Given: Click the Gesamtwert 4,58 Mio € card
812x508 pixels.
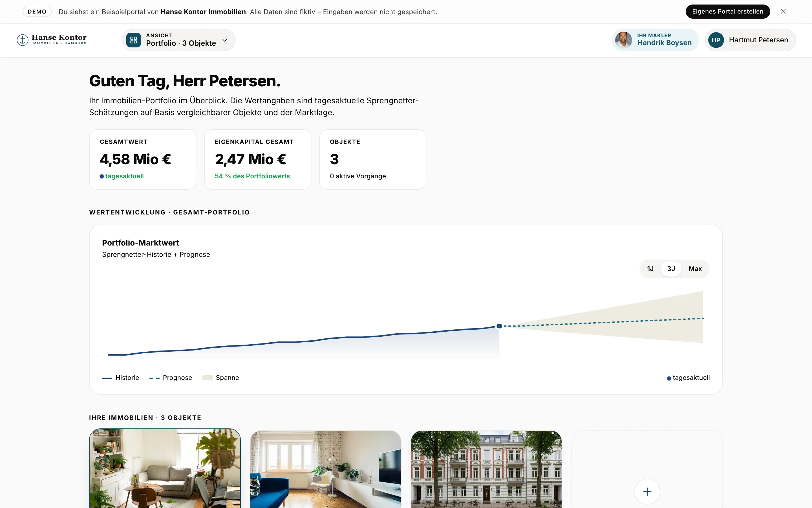Looking at the screenshot, I should click(143, 159).
